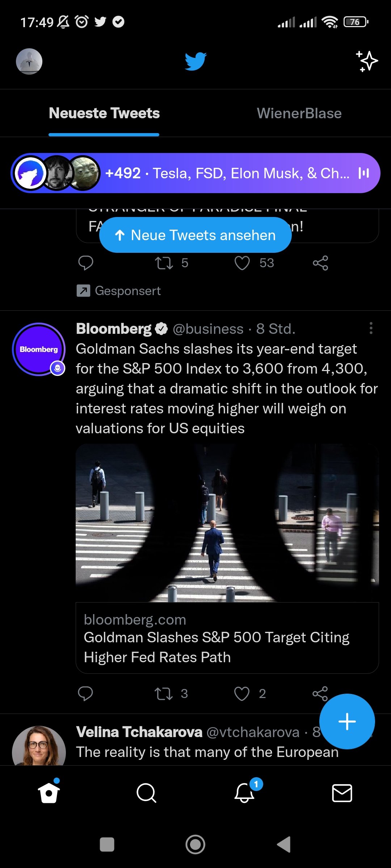Image resolution: width=391 pixels, height=868 pixels.
Task: Like the sponsored tweet with 53 likes
Action: click(x=242, y=263)
